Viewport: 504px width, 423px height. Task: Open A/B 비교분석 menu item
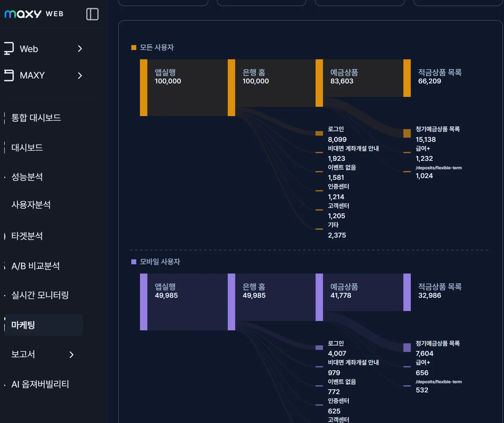click(36, 266)
